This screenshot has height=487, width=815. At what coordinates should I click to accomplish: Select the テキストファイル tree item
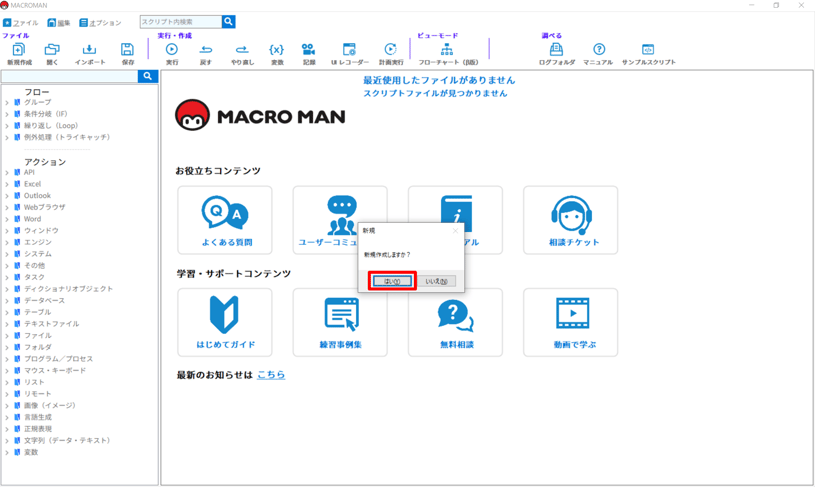51,323
